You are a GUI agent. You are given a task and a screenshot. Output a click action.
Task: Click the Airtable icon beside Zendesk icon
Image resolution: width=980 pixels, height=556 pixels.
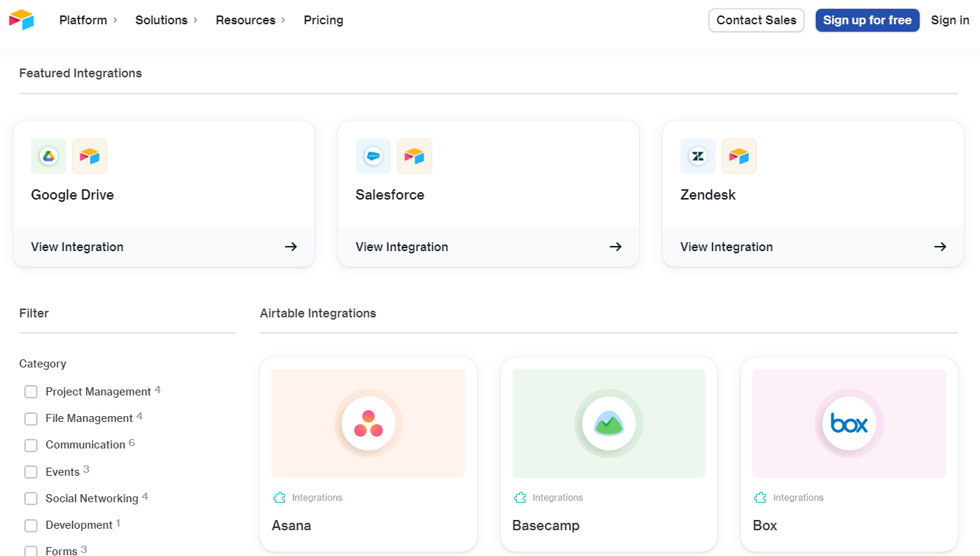coord(739,156)
